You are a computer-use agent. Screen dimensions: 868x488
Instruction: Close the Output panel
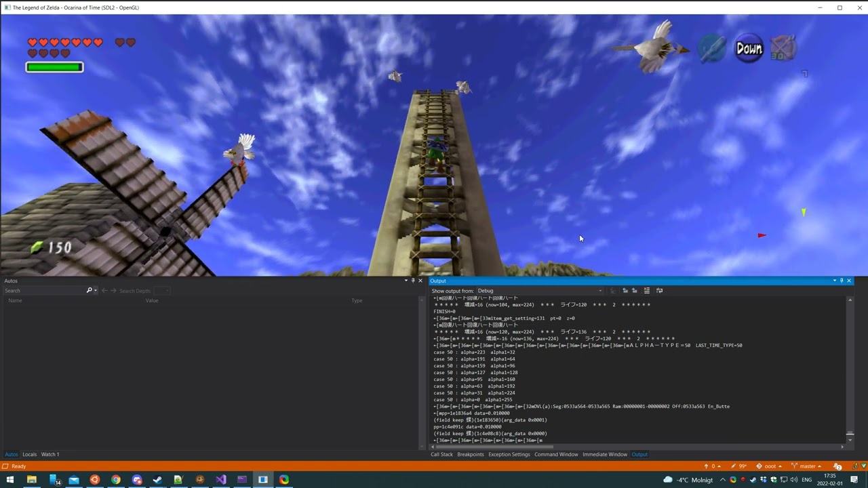(848, 281)
